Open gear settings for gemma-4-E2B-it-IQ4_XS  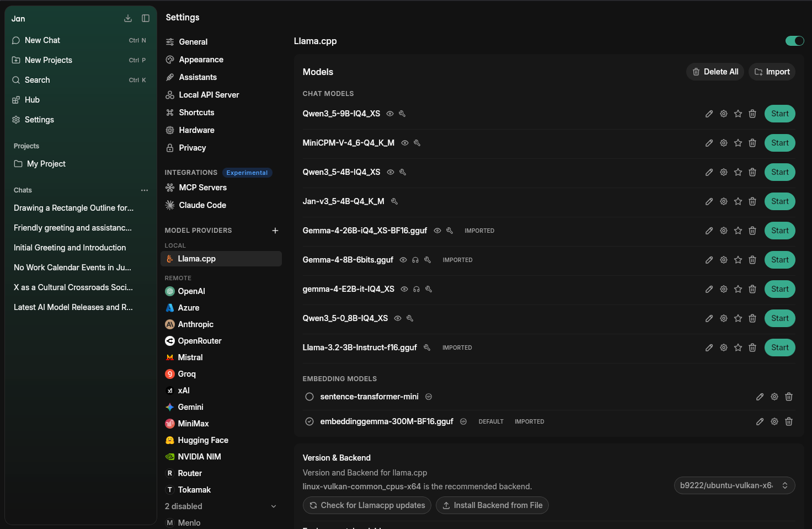click(724, 289)
